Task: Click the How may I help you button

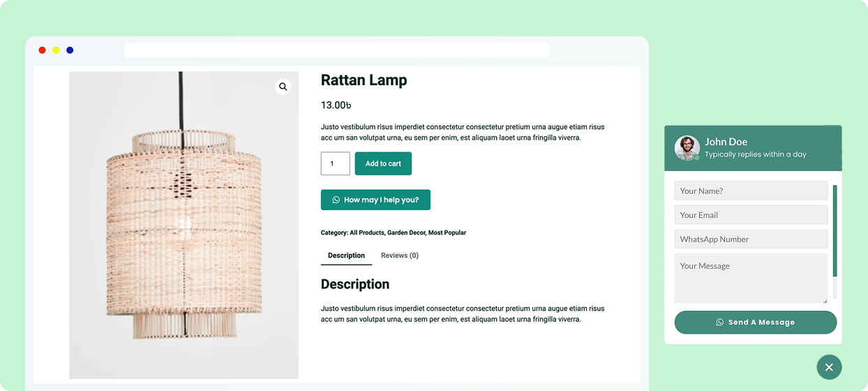Action: (x=375, y=200)
